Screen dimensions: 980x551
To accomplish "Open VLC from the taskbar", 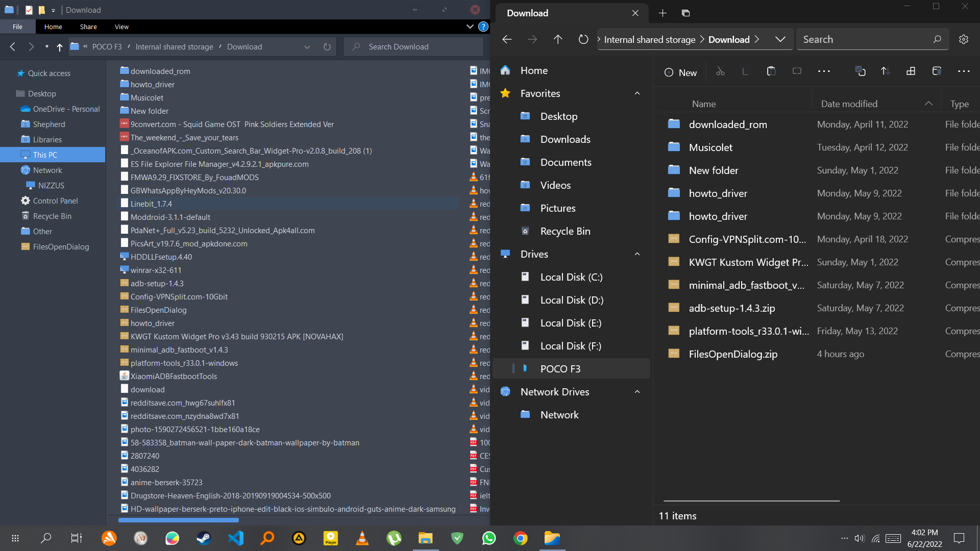I will point(362,538).
